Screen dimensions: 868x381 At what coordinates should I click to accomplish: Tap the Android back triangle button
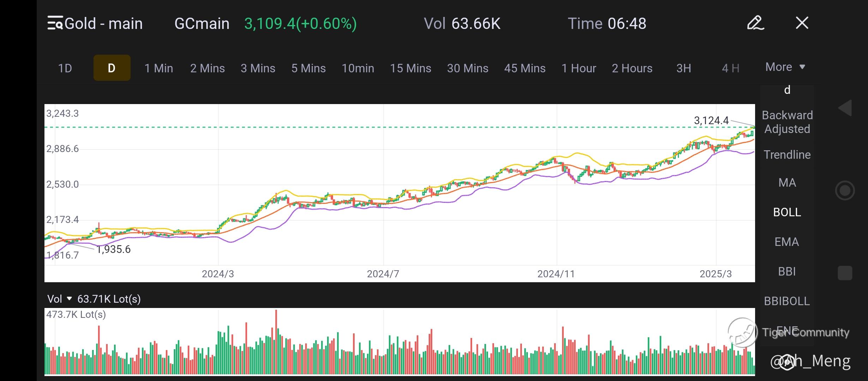(845, 108)
